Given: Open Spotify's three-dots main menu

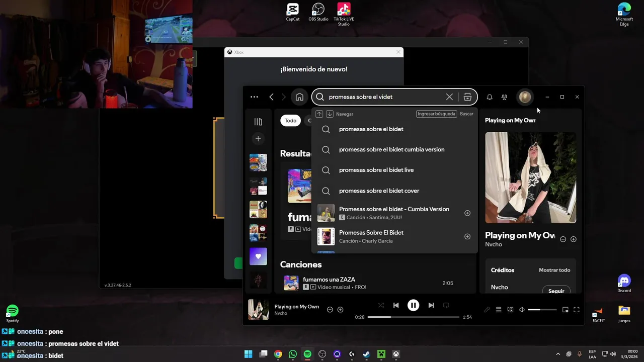Looking at the screenshot, I should (x=254, y=97).
